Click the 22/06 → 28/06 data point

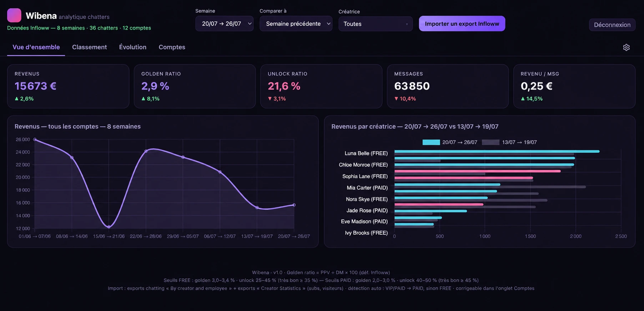click(x=146, y=151)
